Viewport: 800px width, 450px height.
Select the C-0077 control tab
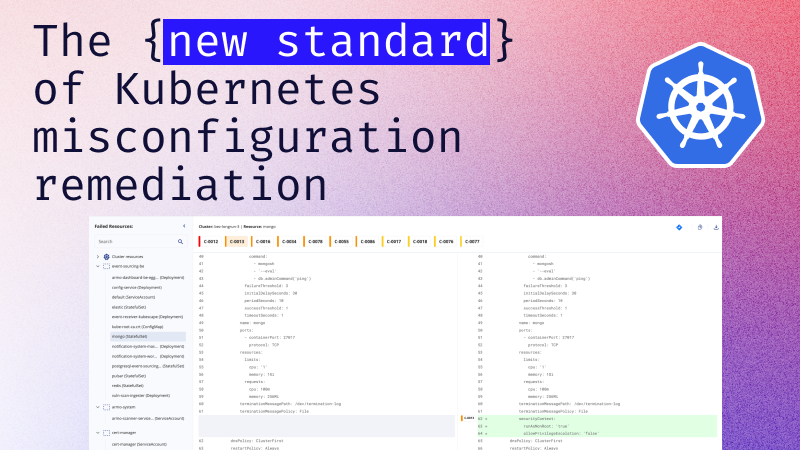471,242
